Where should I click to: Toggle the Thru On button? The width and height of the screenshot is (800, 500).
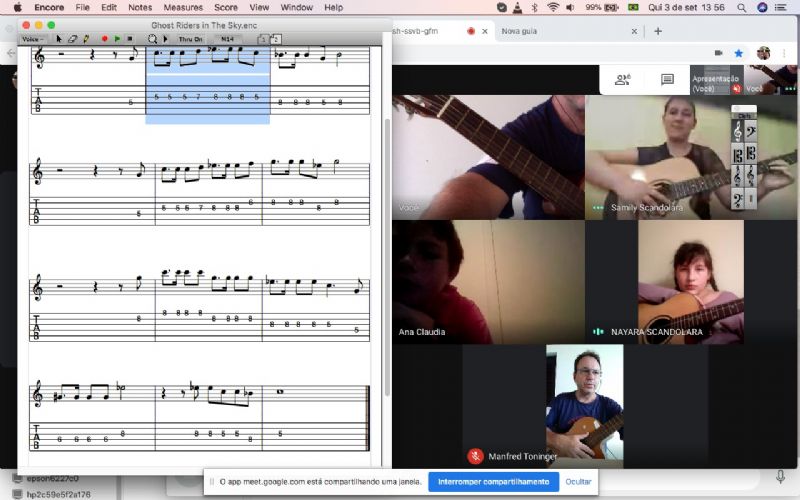[x=190, y=39]
